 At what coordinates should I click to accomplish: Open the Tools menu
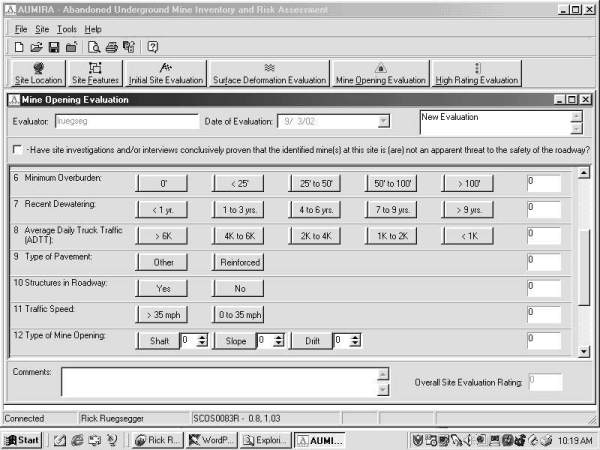(66, 29)
